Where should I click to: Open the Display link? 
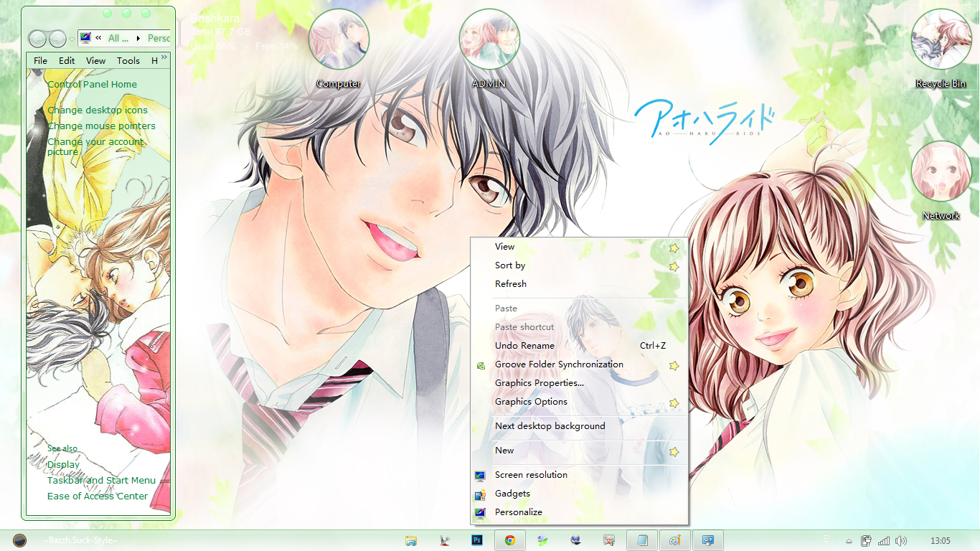coord(63,464)
